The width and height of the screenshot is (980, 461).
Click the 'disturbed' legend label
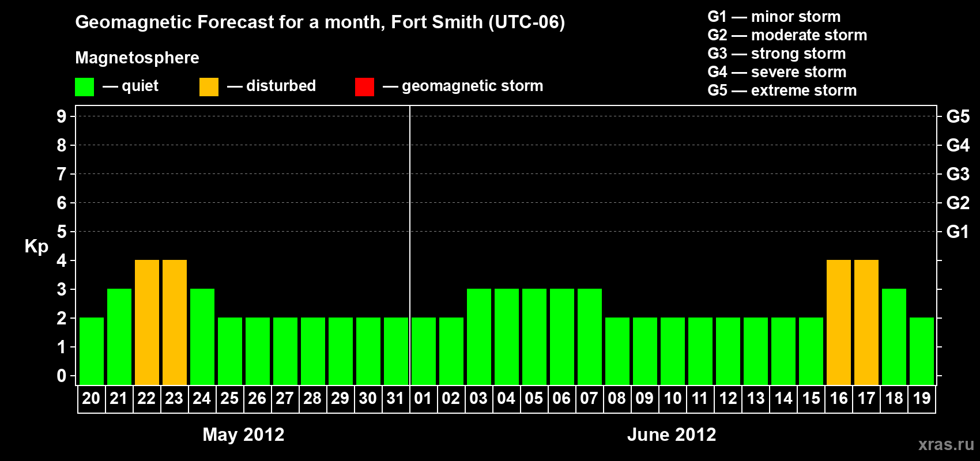[281, 86]
